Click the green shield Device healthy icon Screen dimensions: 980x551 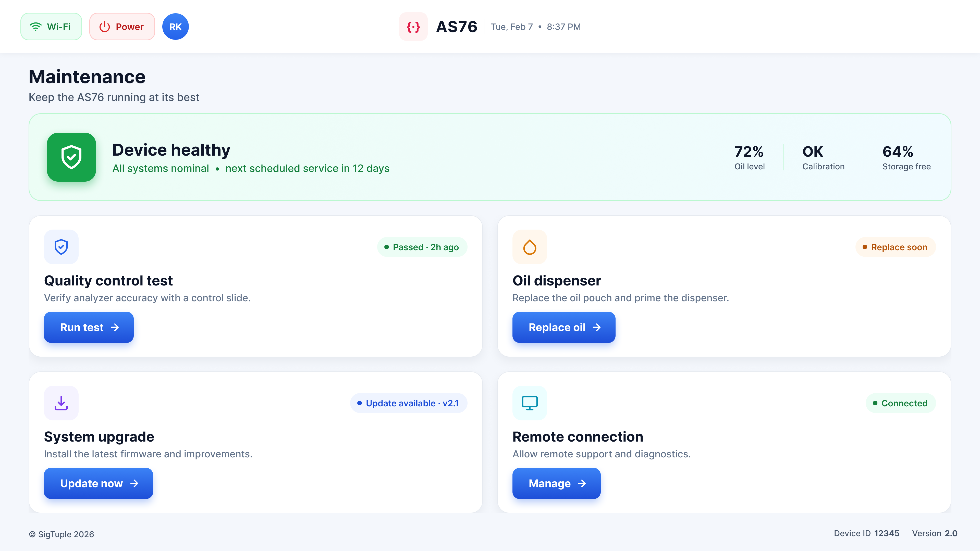point(71,157)
